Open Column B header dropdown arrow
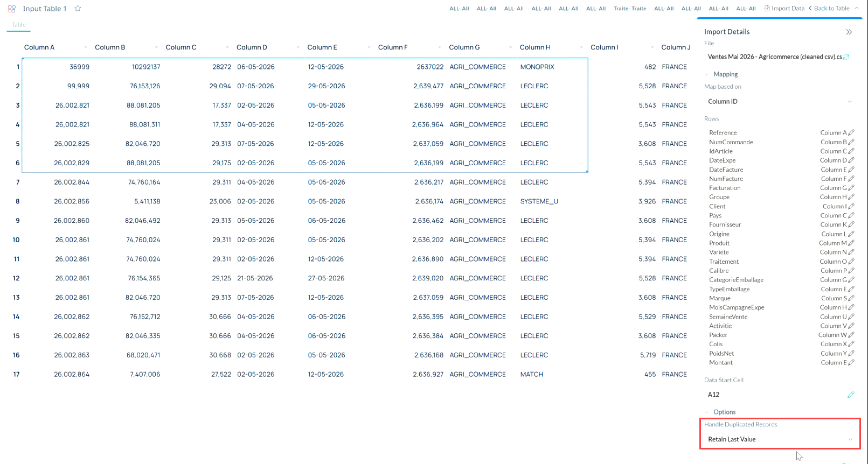Screen dimensions: 868x464 (x=156, y=47)
